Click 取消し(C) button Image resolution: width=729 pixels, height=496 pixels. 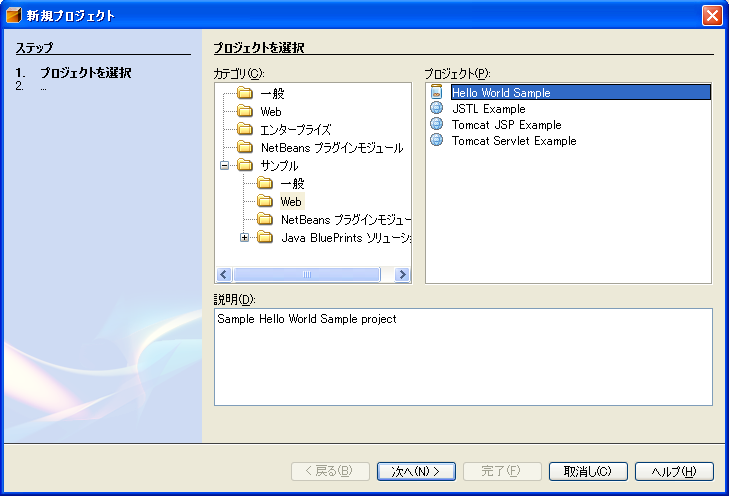(x=588, y=471)
